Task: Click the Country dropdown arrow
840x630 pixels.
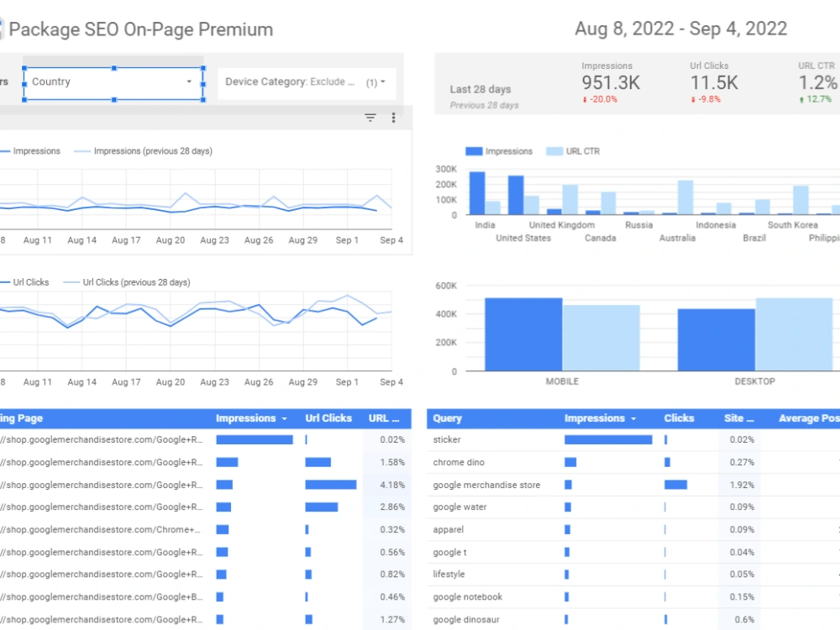Action: [189, 82]
